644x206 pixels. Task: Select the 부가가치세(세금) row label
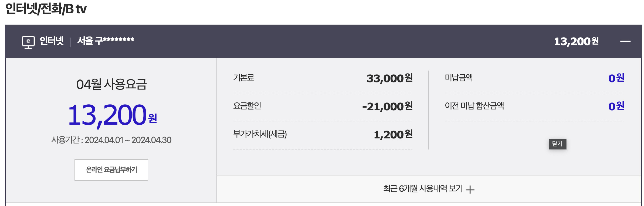click(x=260, y=134)
